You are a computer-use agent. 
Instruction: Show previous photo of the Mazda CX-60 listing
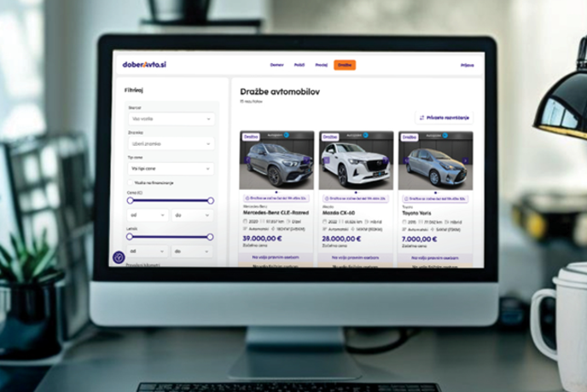327,160
